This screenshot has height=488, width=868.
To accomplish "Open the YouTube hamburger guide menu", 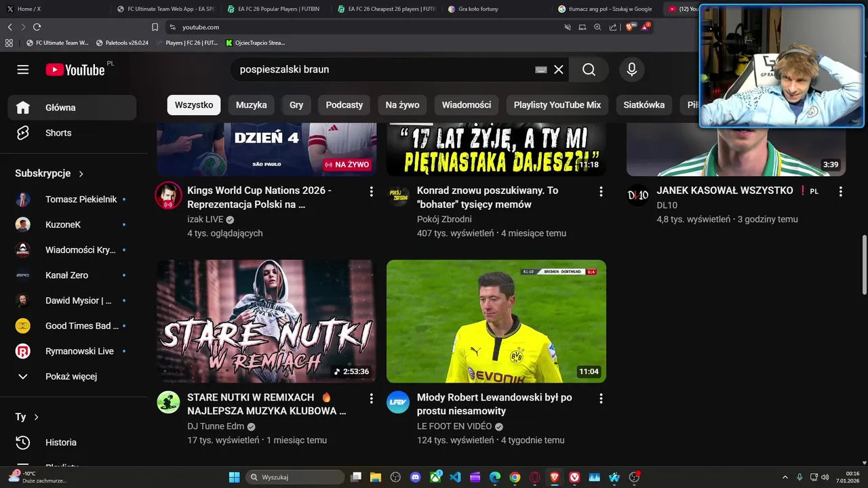I will (x=23, y=70).
